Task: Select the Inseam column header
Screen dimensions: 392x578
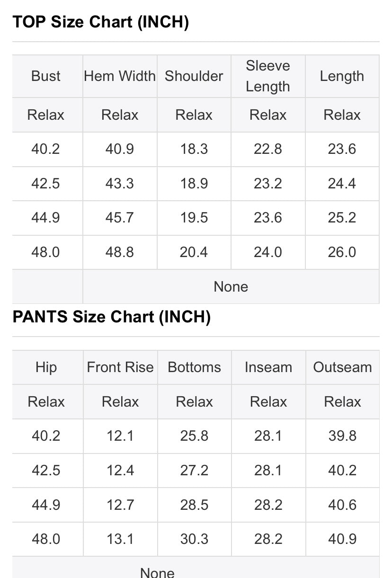Action: point(268,367)
